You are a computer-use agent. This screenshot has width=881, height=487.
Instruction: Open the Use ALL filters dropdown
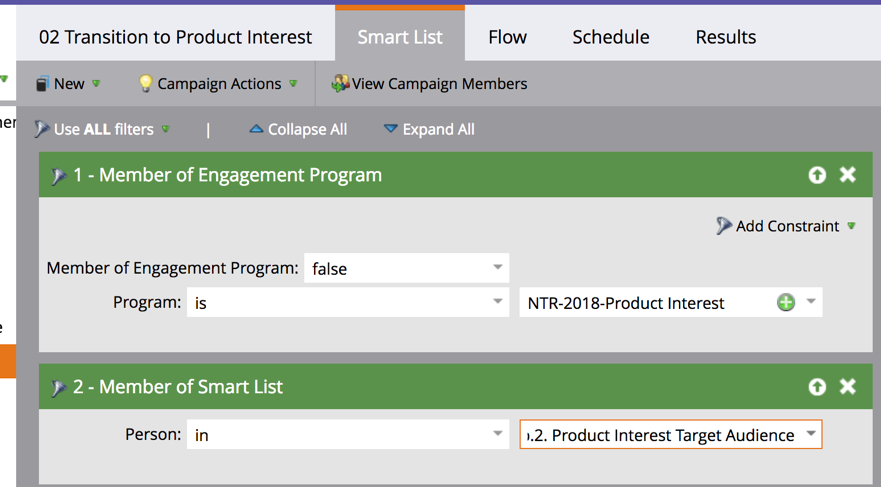(x=102, y=129)
